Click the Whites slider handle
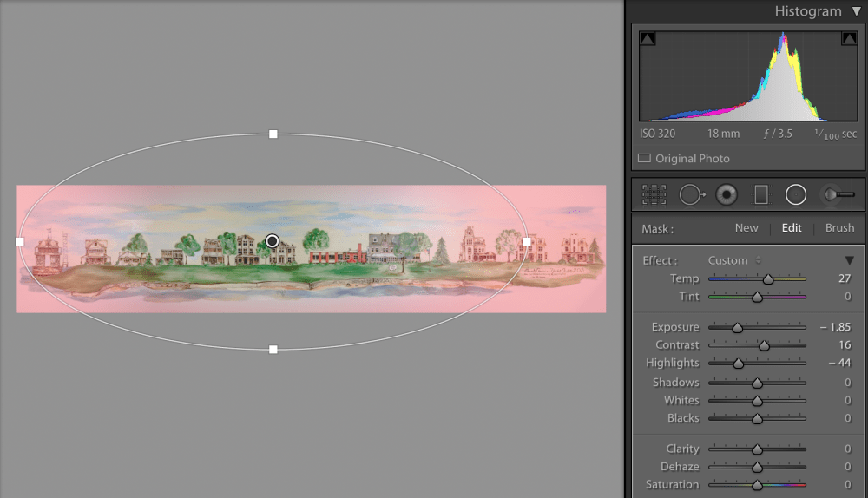The height and width of the screenshot is (498, 868). click(x=757, y=401)
